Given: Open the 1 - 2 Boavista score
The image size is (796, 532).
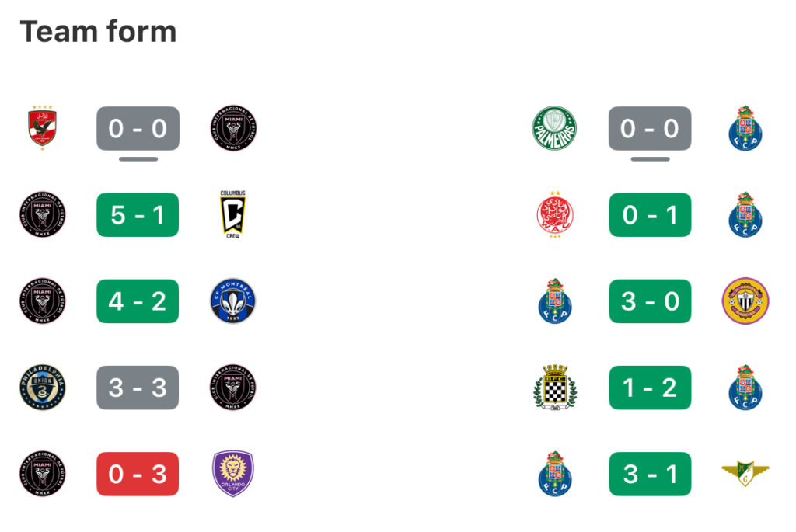Looking at the screenshot, I should (x=650, y=388).
